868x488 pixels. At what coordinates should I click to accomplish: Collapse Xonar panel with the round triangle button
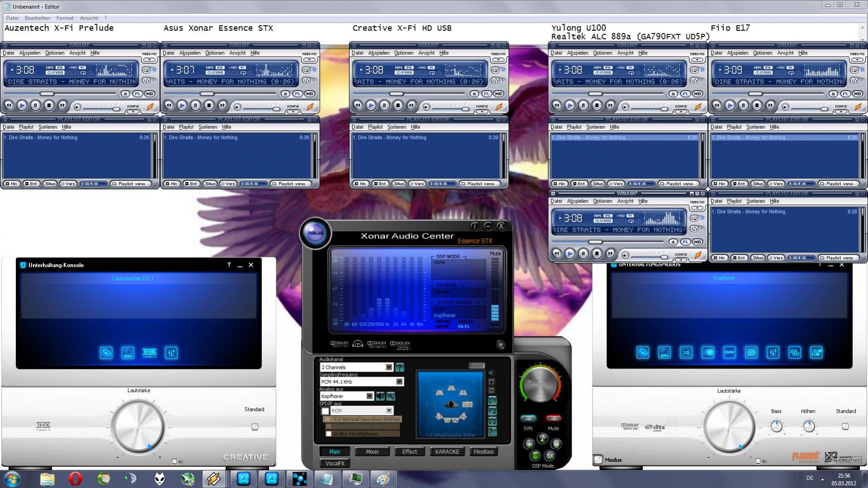coord(500,345)
